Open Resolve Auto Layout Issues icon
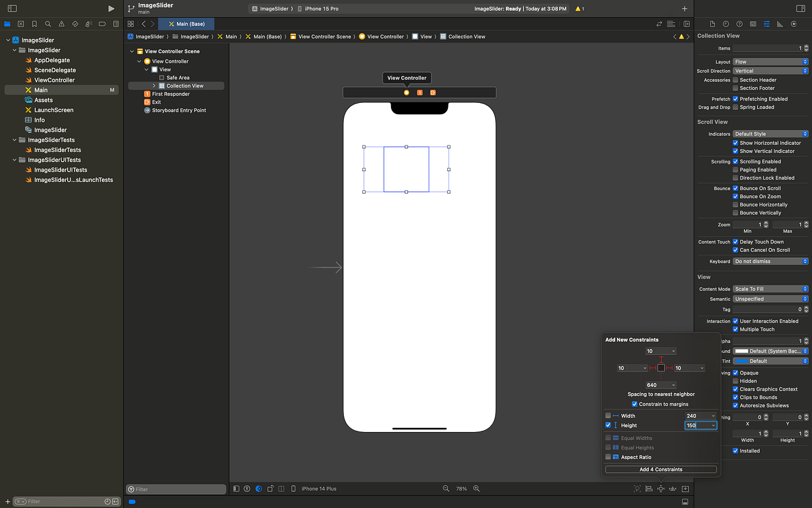Image resolution: width=812 pixels, height=508 pixels. click(x=673, y=489)
